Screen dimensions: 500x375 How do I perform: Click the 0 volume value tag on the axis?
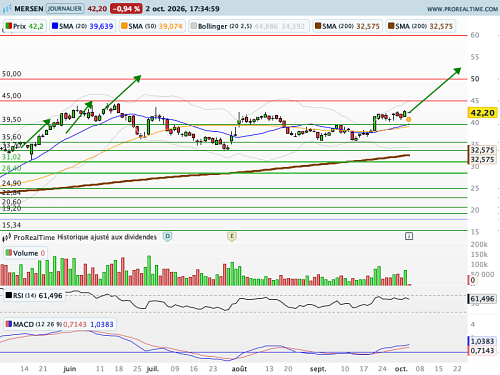pyautogui.click(x=473, y=280)
